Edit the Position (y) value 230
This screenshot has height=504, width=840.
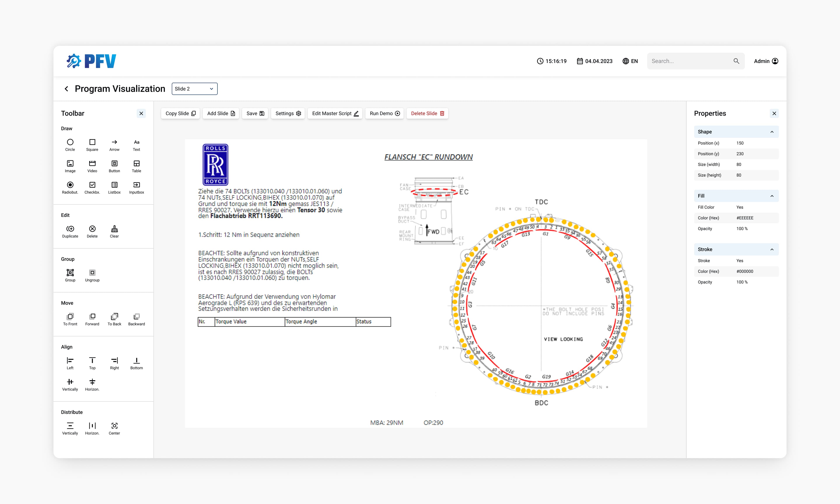point(740,154)
